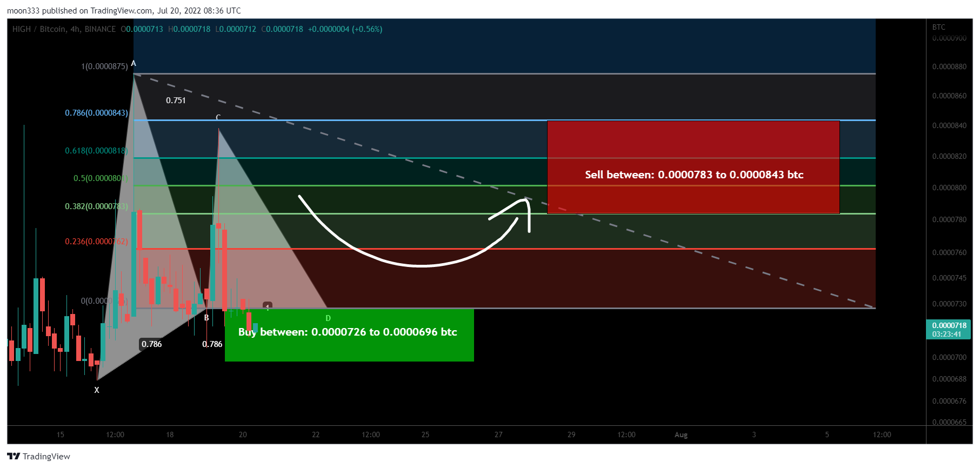Click pattern point label X
Screen dimensions: 980x468
tap(97, 390)
